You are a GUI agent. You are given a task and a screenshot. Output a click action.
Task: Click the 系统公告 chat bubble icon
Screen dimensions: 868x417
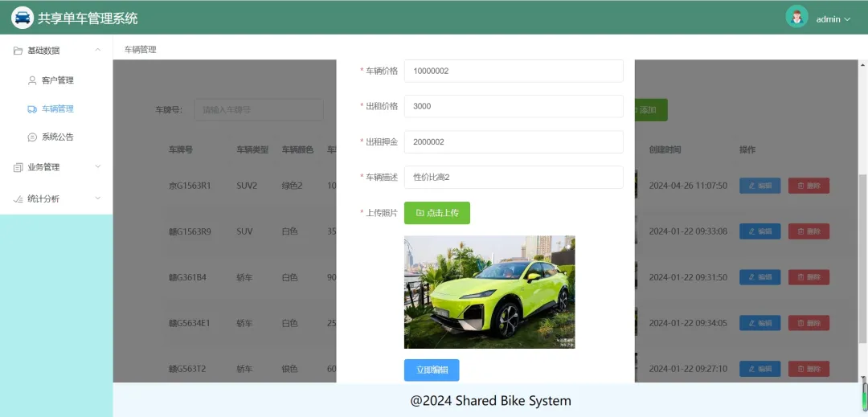(x=32, y=137)
